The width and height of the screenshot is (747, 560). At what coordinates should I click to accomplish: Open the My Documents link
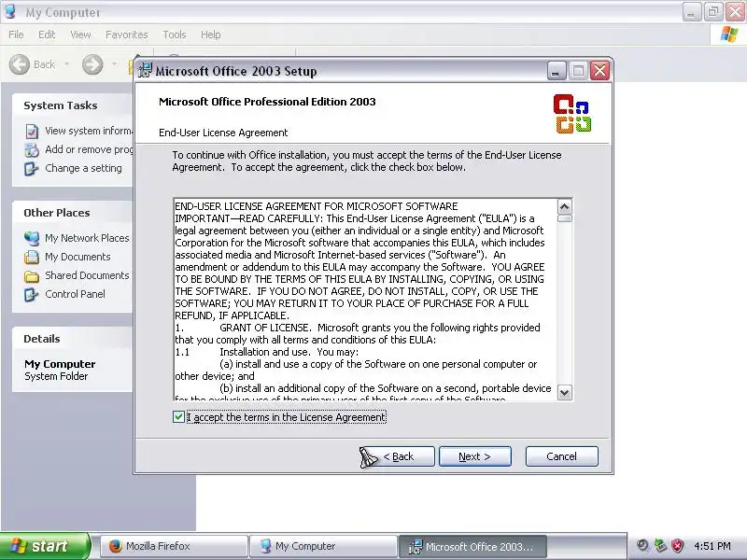pos(78,257)
